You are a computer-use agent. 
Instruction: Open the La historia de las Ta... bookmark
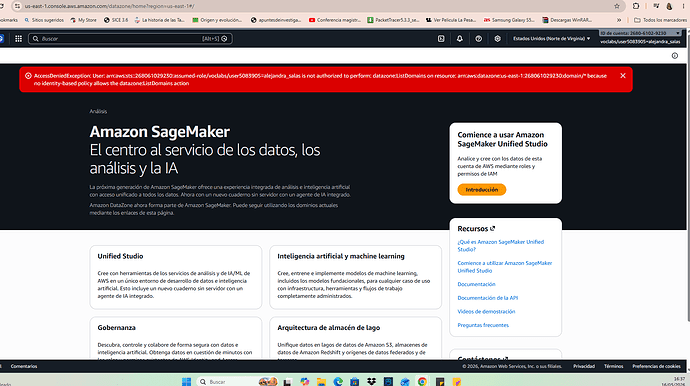[159, 20]
